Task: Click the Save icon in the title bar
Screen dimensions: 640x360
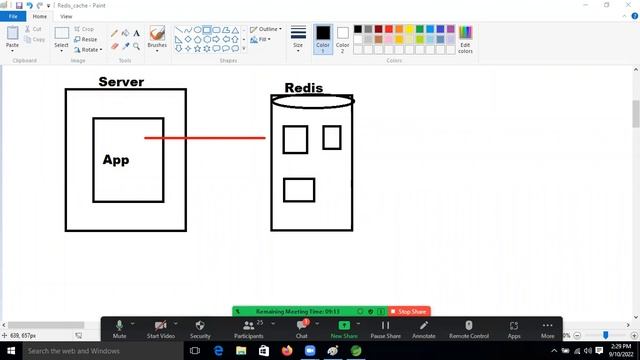Action: coord(19,5)
